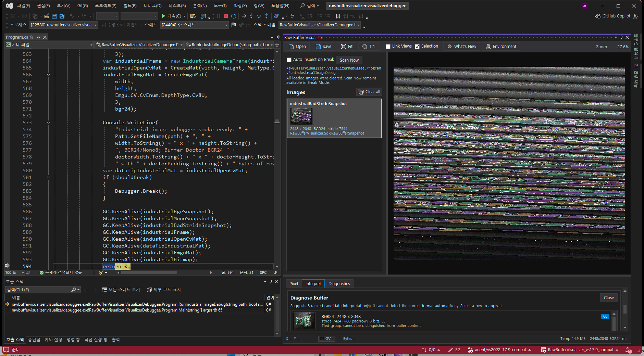Click the Show Next Statement arrow icon
The height and width of the screenshot is (356, 644).
click(244, 16)
